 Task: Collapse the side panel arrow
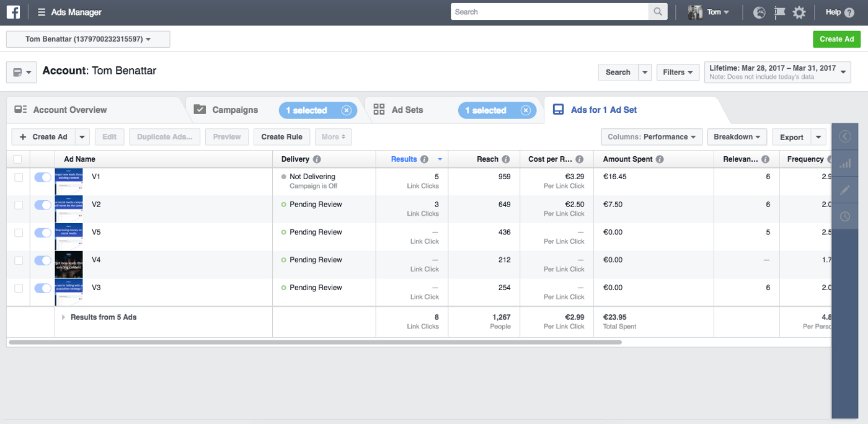coord(845,136)
